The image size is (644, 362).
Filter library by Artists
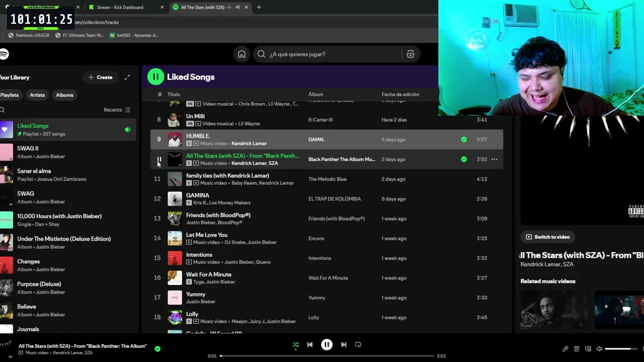click(37, 95)
